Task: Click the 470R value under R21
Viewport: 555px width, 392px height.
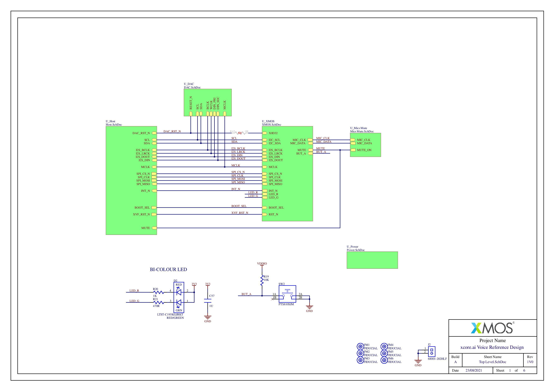Action: [x=156, y=306]
